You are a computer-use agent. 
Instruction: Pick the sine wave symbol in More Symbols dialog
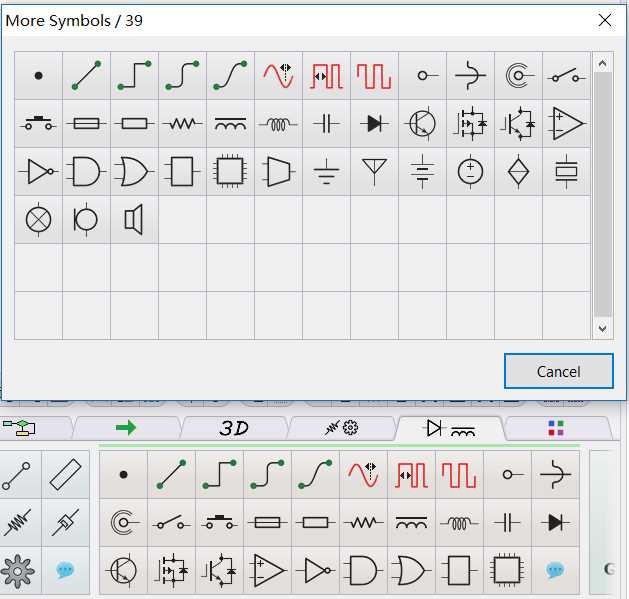pos(278,75)
